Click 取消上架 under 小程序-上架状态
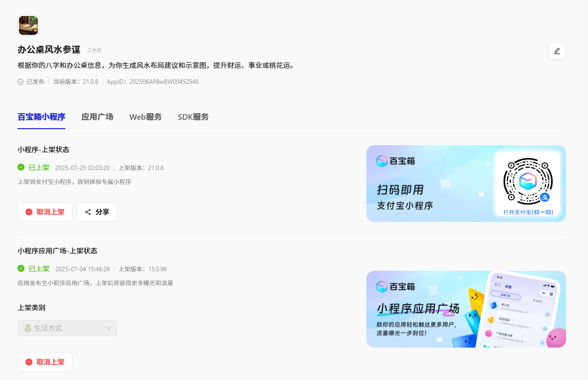 coord(45,211)
